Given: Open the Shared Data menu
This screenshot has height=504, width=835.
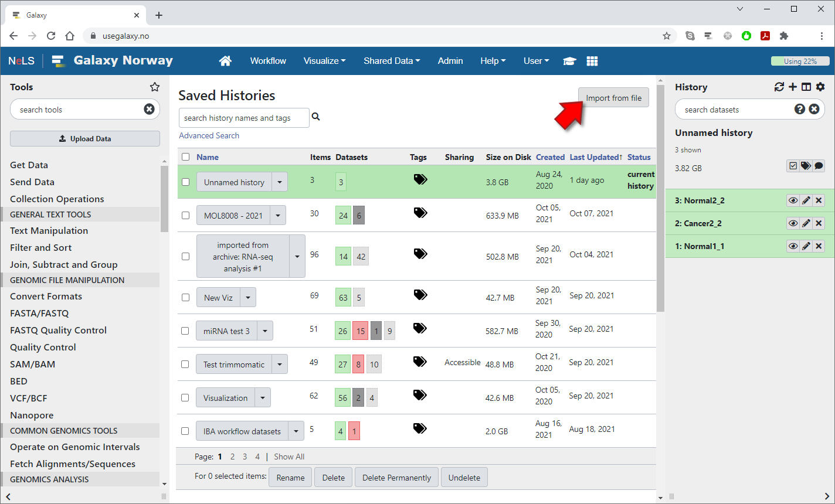Looking at the screenshot, I should 391,61.
